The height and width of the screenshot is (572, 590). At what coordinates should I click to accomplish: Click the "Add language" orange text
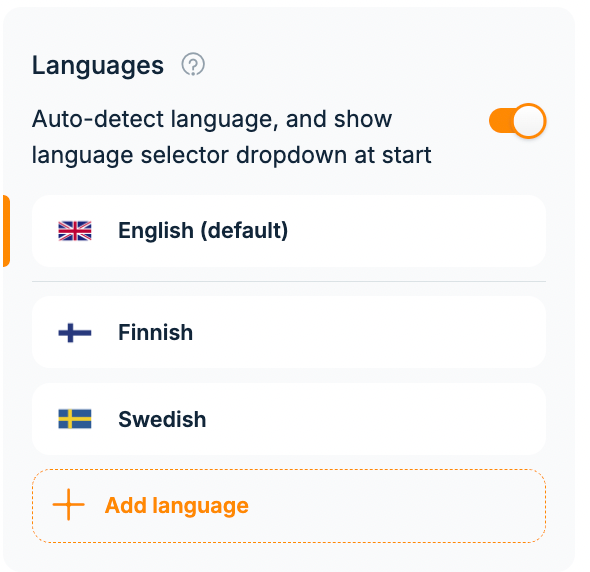pos(177,505)
